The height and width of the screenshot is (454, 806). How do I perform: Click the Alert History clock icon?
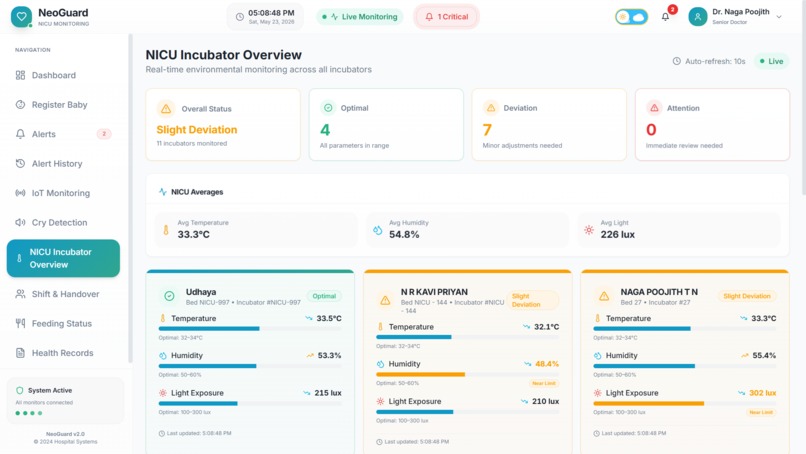pyautogui.click(x=20, y=164)
